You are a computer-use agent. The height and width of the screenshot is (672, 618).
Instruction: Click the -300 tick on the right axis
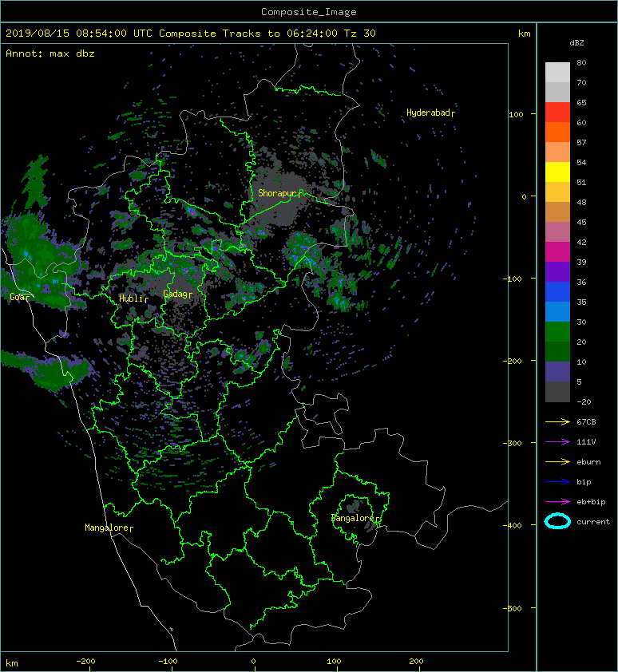[x=512, y=443]
